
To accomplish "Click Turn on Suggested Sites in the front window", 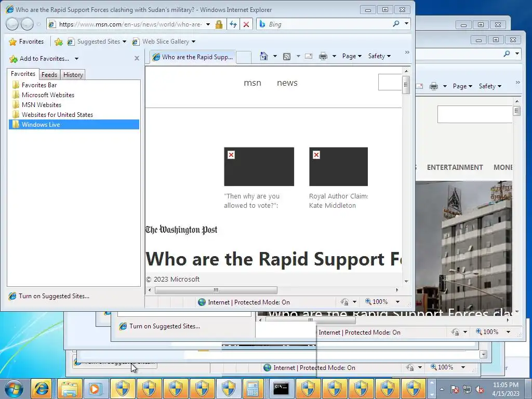I will click(x=49, y=296).
